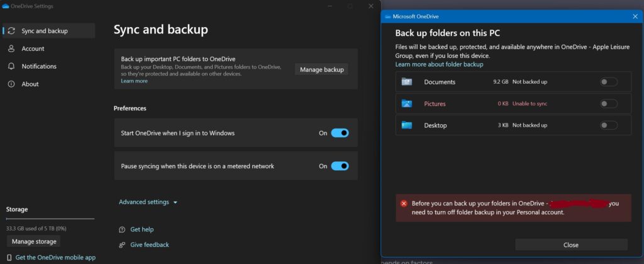The width and height of the screenshot is (644, 264).
Task: Click the Give feedback people icon
Action: pyautogui.click(x=122, y=244)
